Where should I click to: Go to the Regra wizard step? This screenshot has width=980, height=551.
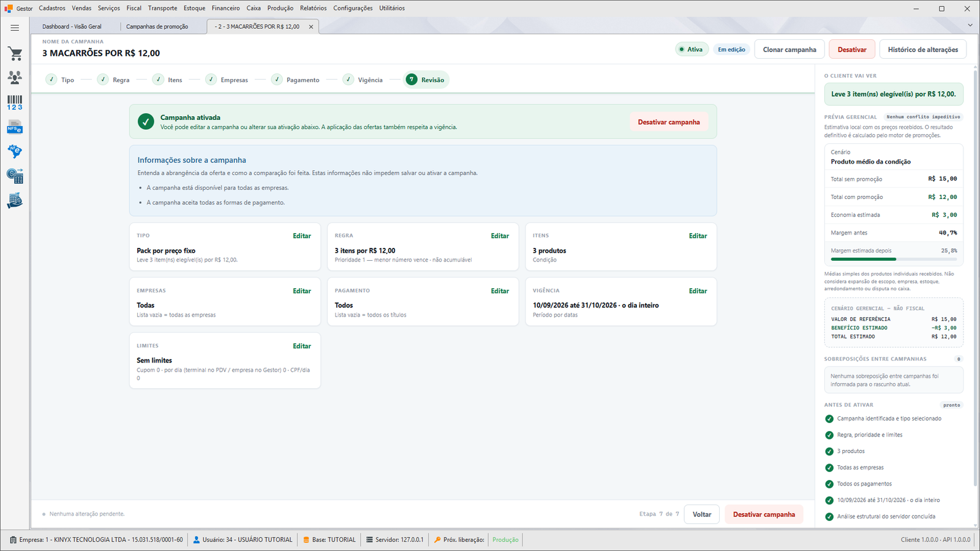[114, 80]
